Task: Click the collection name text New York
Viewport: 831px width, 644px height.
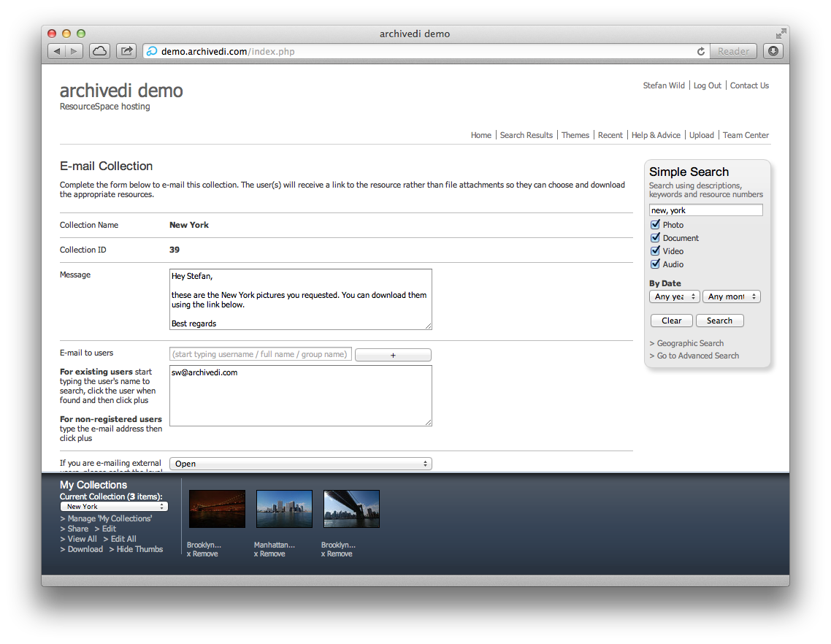Action: click(188, 226)
